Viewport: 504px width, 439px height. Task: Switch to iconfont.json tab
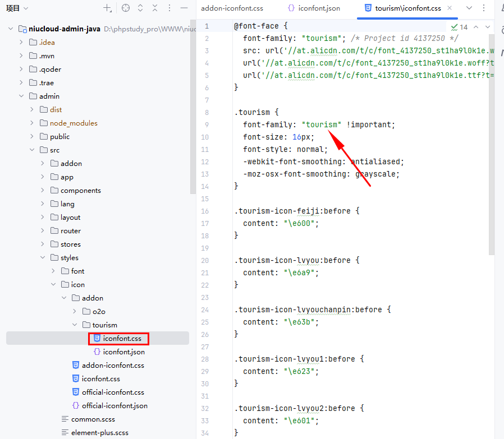point(314,8)
